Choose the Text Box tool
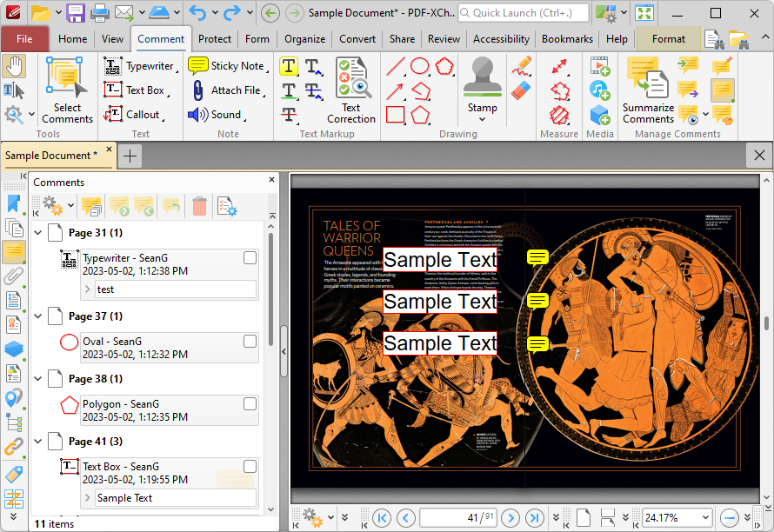Viewport: 774px width, 532px height. [x=136, y=90]
